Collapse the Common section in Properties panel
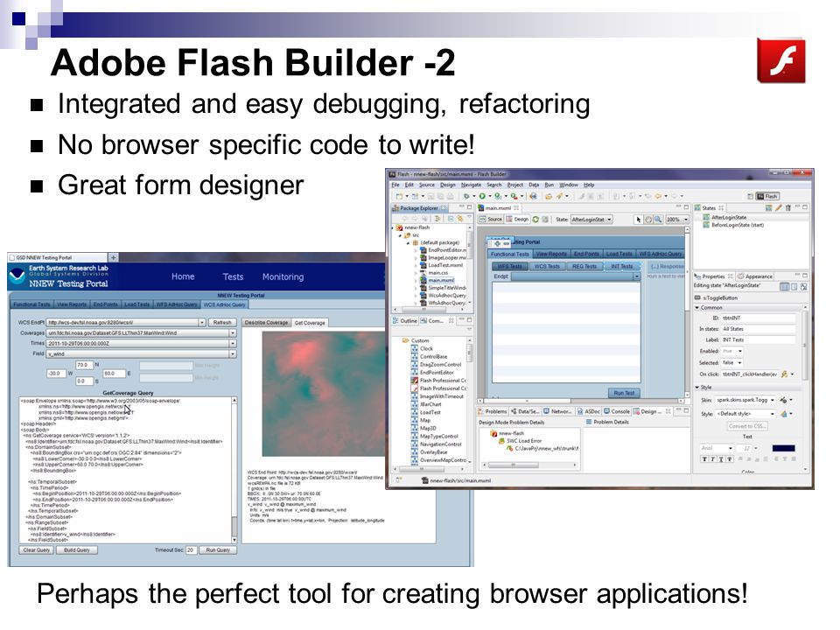The width and height of the screenshot is (840, 630). (697, 307)
